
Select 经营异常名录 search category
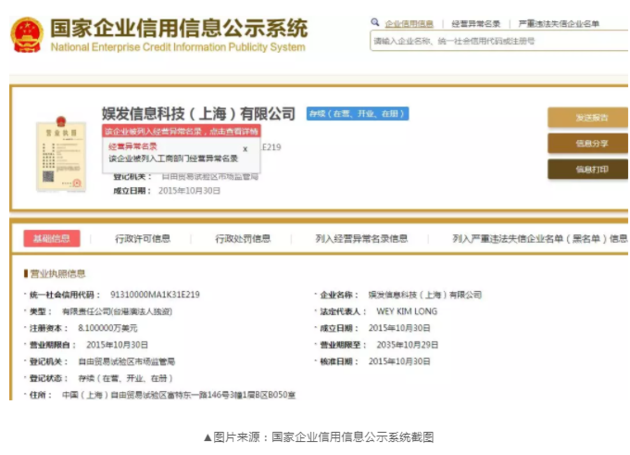click(476, 24)
